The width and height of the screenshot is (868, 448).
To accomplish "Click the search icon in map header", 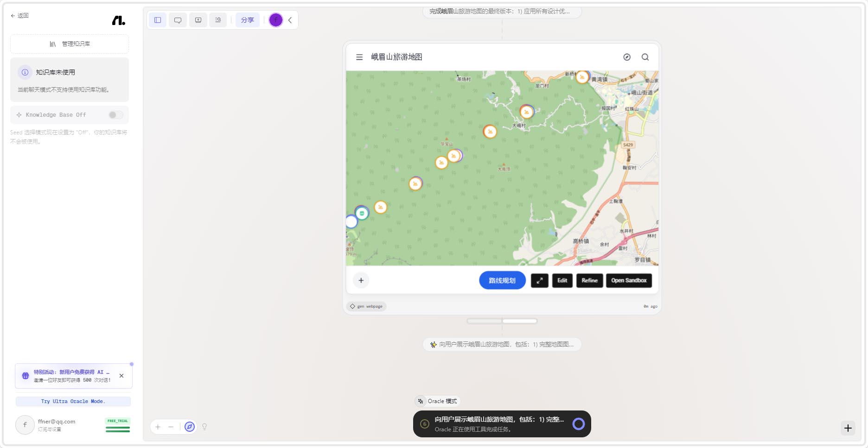I will click(645, 57).
